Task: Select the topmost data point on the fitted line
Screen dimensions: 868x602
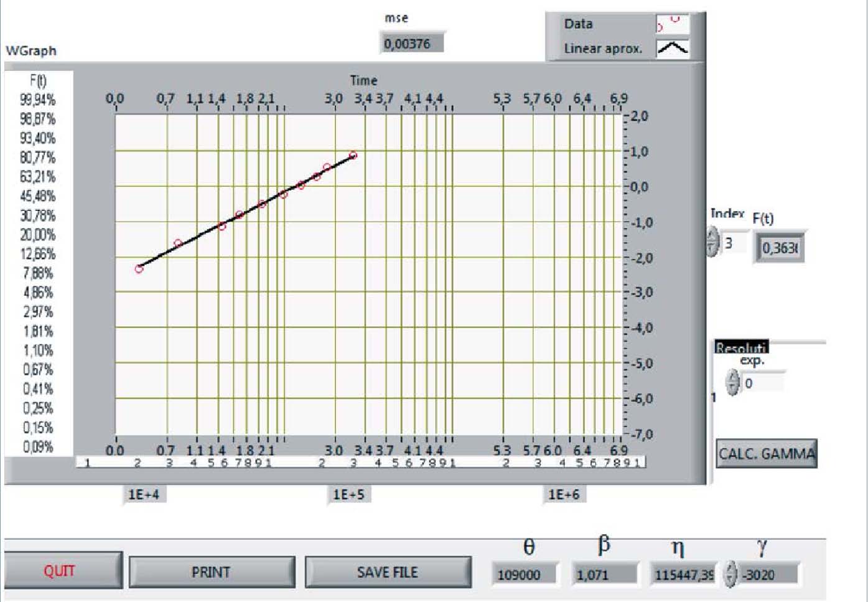Action: point(353,156)
